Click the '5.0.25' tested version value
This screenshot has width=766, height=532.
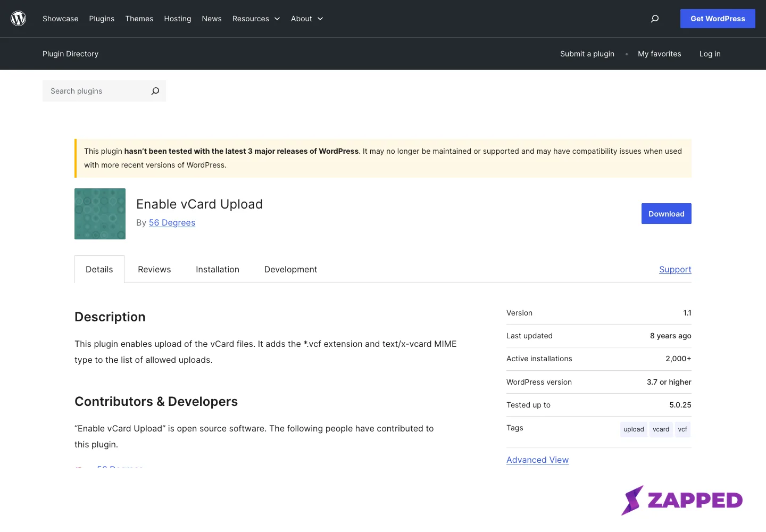680,405
